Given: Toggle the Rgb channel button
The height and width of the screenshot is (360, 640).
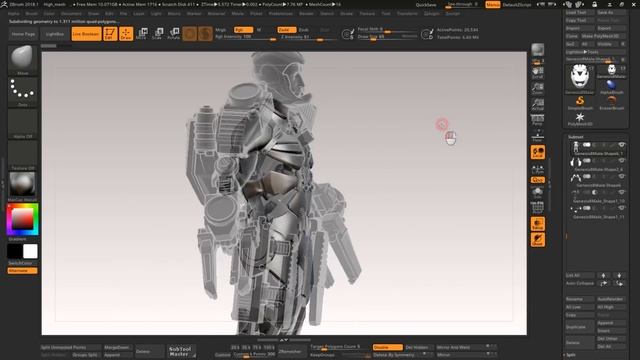Looking at the screenshot, I should (x=243, y=30).
